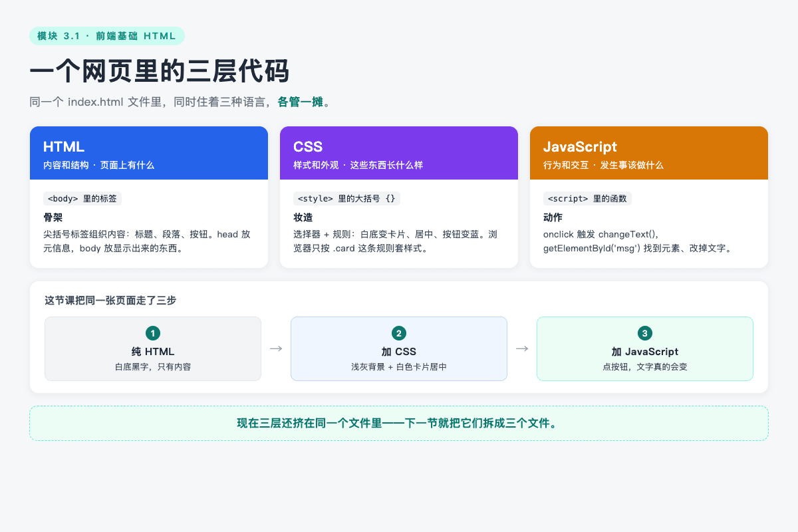Click the step title 加 JavaScript
Screen dimensions: 798x532
[x=645, y=352]
